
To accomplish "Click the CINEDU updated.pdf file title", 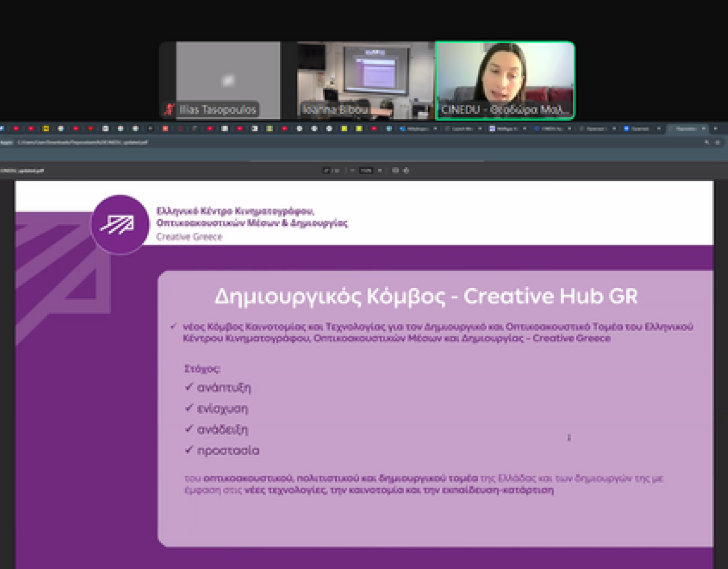I will click(x=22, y=171).
